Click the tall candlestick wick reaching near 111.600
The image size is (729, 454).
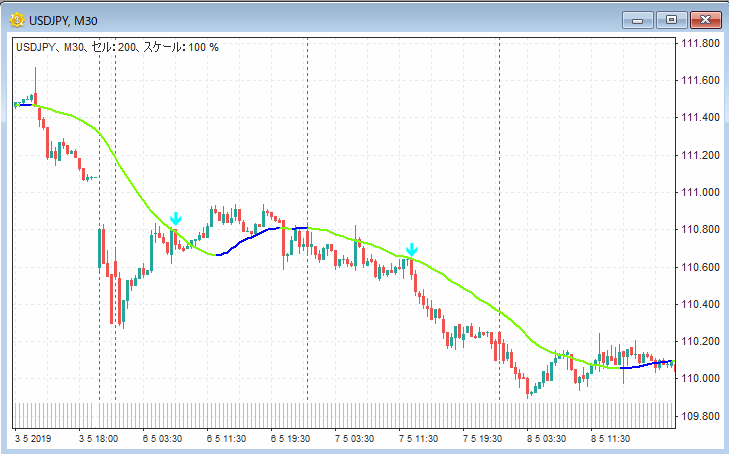35,80
